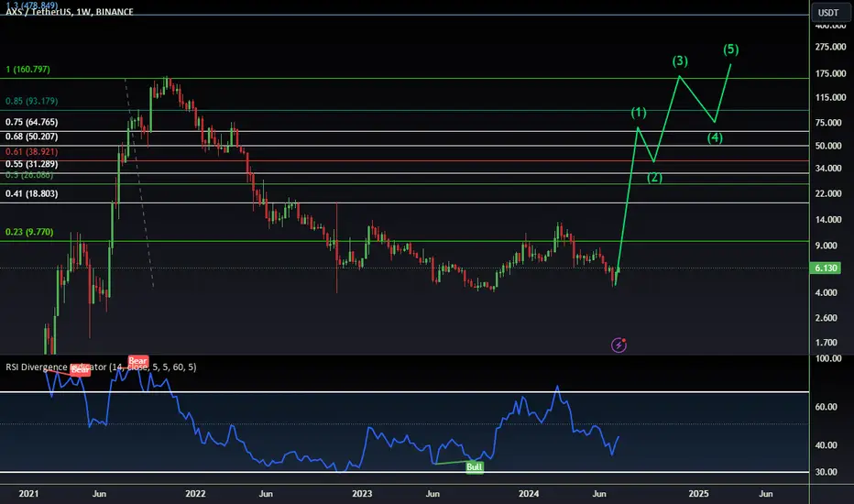Select Fibonacci level label 0.75 (64.765)
This screenshot has height=504, width=854.
31,122
